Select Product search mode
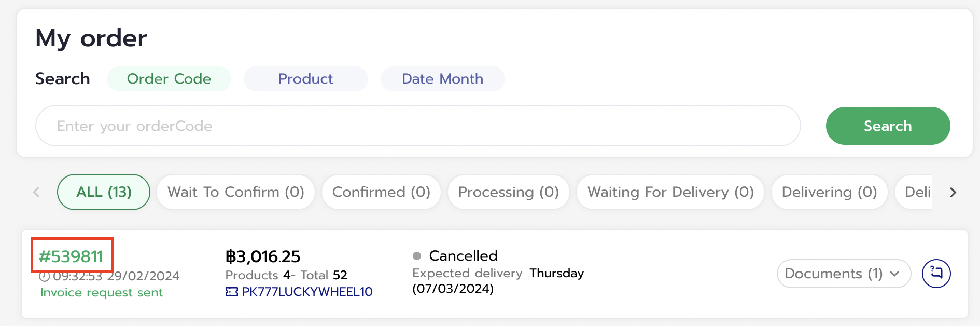980x326 pixels. coord(306,79)
